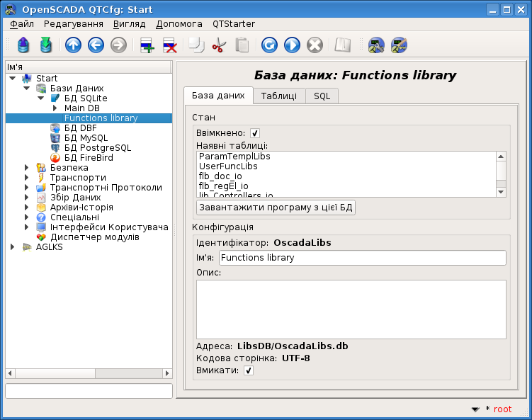The image size is (532, 420).
Task: Switch to the SQL tab
Action: tap(322, 96)
